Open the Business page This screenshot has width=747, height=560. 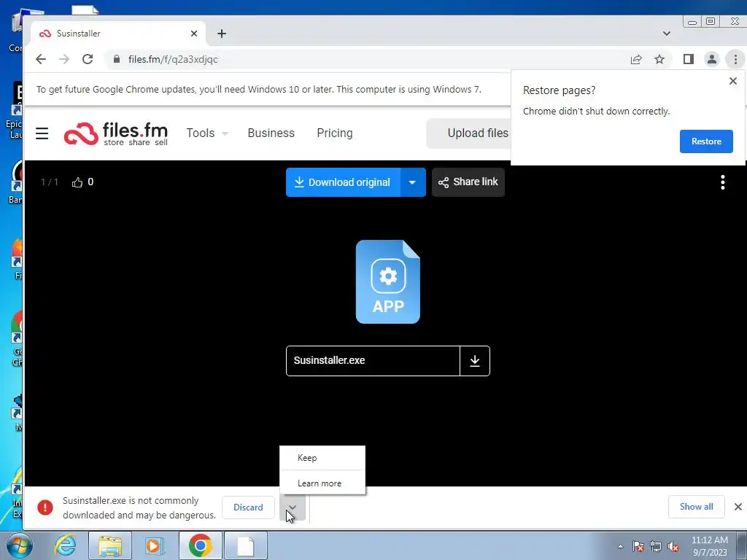pos(271,133)
